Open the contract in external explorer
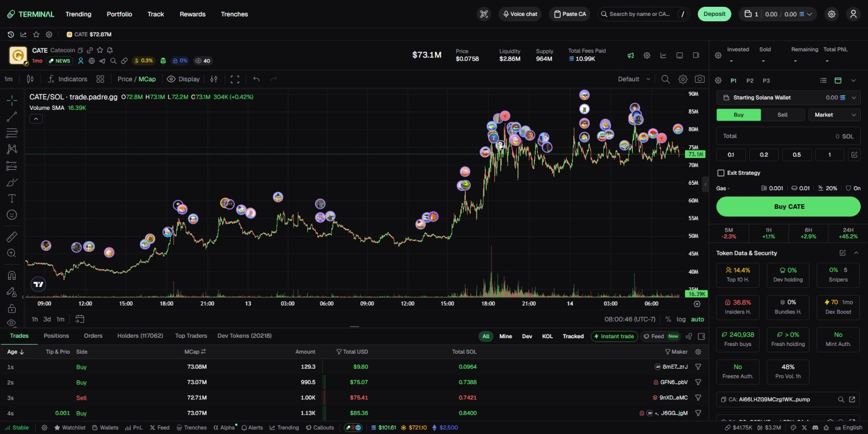868x434 pixels. 852,399
